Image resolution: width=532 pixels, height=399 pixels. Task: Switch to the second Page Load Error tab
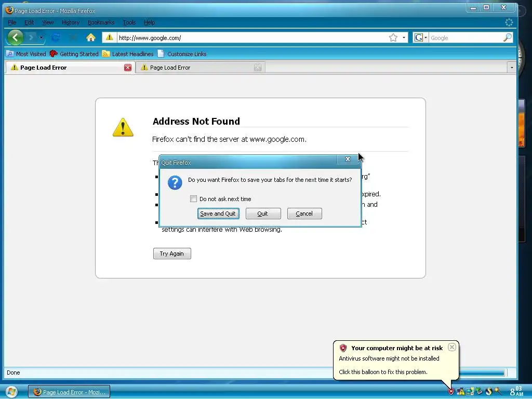[x=200, y=68]
